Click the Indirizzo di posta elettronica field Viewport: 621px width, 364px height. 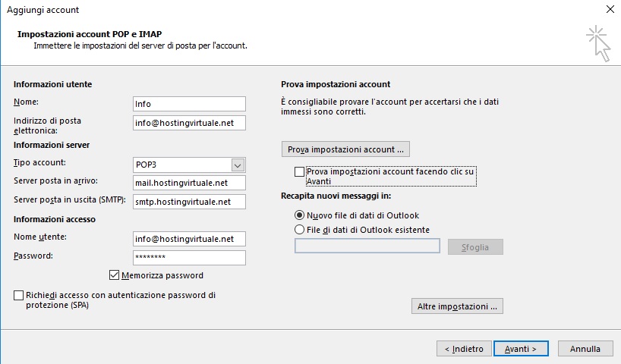189,123
